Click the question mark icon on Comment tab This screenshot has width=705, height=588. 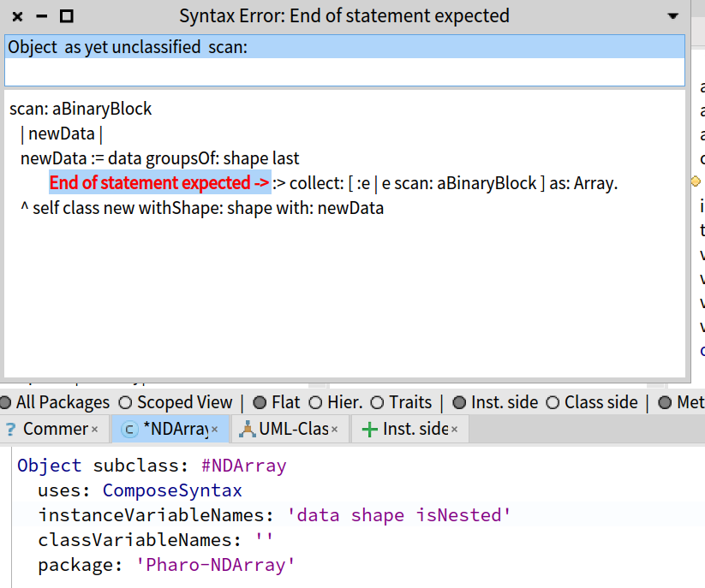click(11, 430)
